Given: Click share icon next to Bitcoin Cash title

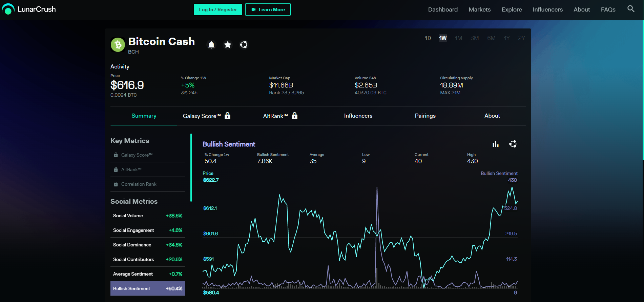Looking at the screenshot, I should point(244,45).
